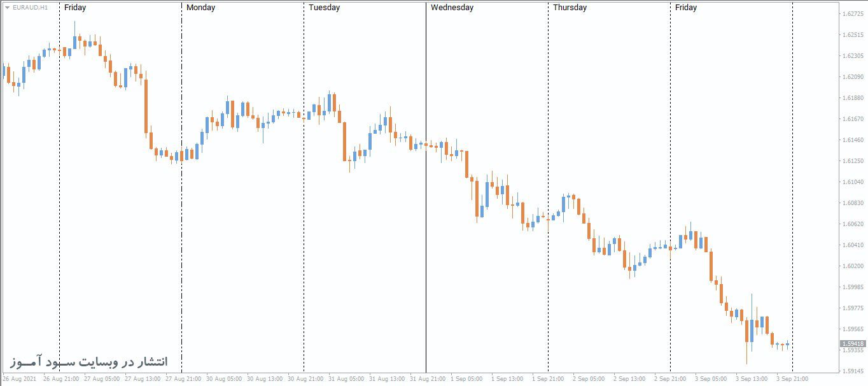Screen dimensions: 868x386
Task: Click the 26 Aug 2021 date label
Action: 18,378
